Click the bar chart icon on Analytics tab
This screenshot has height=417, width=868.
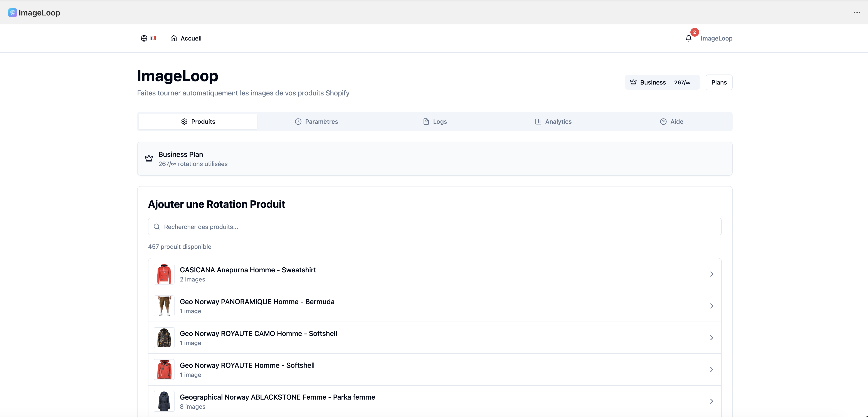pos(538,121)
